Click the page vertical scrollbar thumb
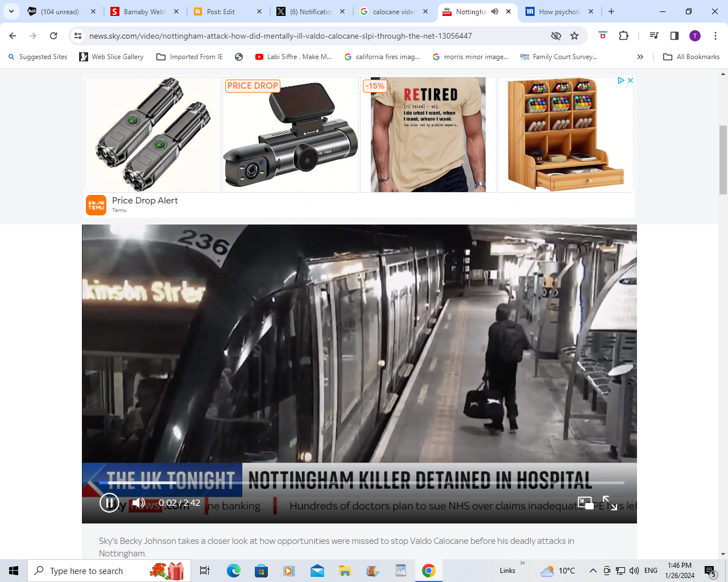The width and height of the screenshot is (728, 582). (x=723, y=160)
